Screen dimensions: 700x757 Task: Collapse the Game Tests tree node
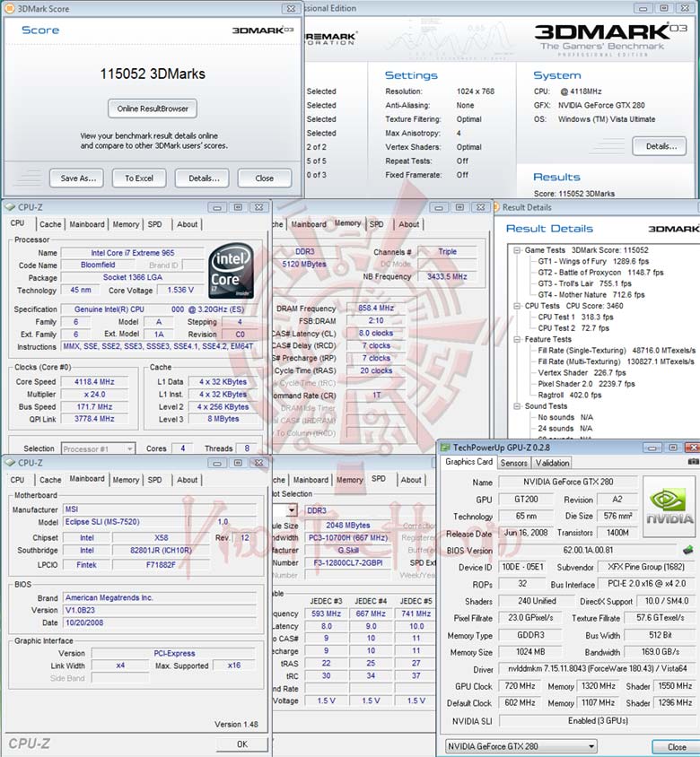[517, 250]
